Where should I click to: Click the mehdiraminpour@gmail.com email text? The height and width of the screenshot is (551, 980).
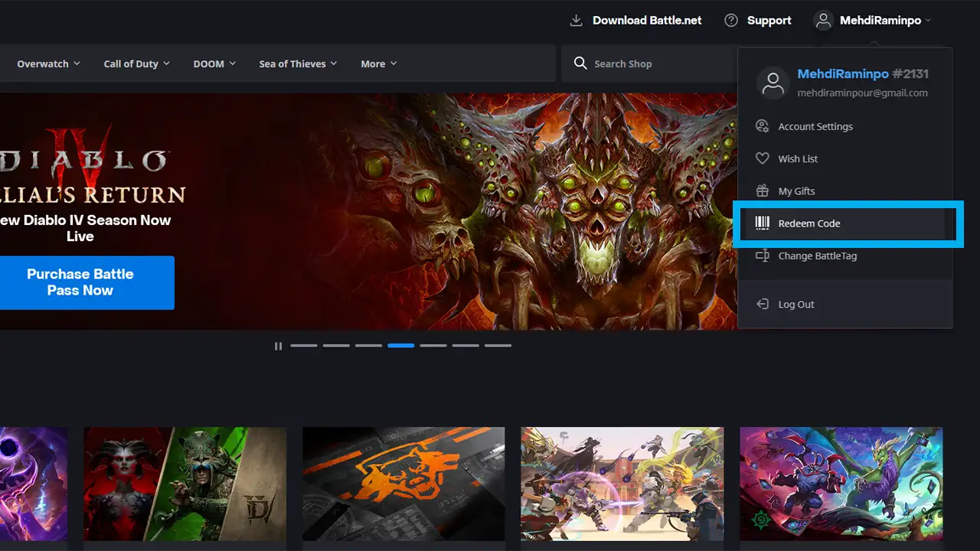pos(862,93)
